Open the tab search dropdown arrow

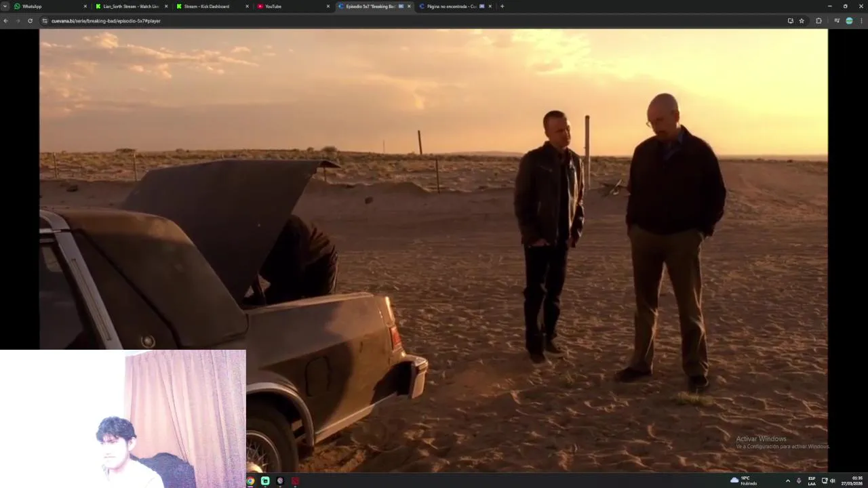(5, 6)
